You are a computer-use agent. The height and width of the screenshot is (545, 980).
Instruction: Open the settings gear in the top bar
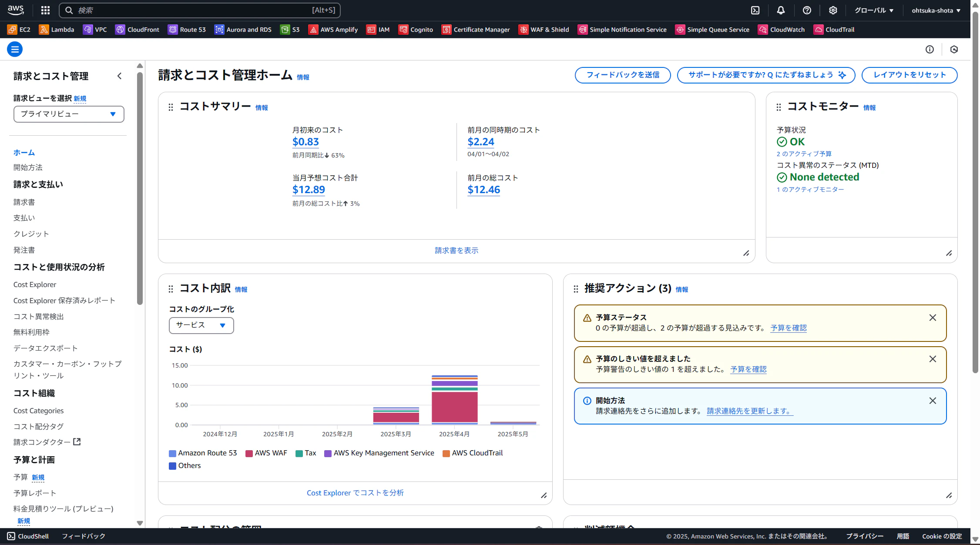[x=833, y=10]
